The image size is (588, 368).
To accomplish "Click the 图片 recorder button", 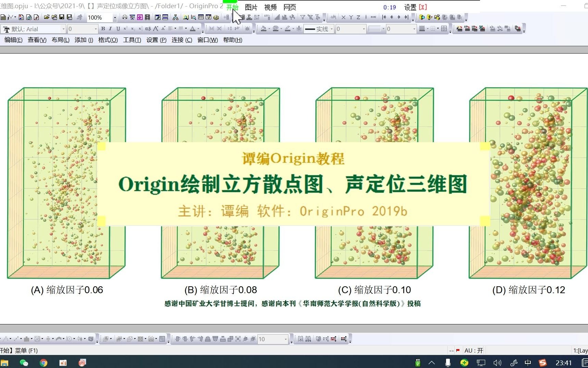I will [x=251, y=7].
